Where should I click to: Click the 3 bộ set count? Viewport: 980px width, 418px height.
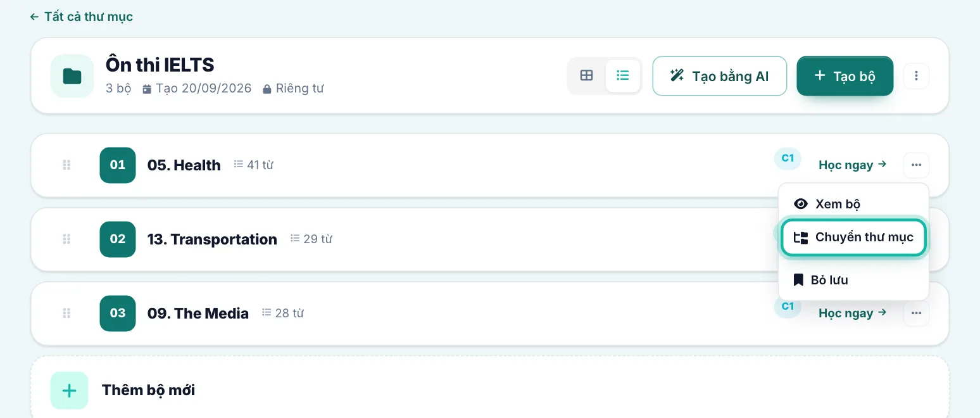[x=118, y=89]
